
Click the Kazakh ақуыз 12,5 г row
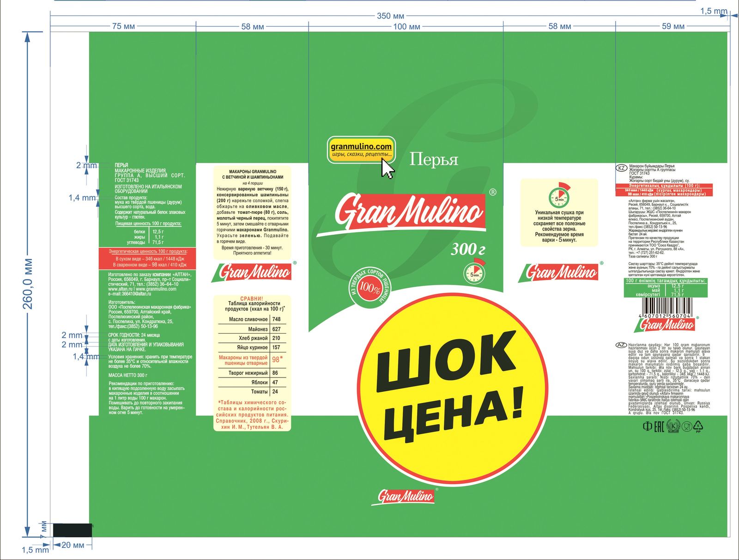click(x=666, y=286)
